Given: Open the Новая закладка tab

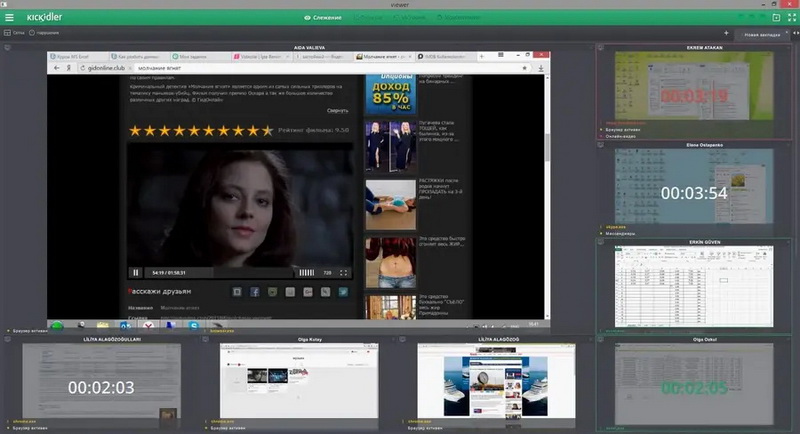Looking at the screenshot, I should (x=763, y=35).
